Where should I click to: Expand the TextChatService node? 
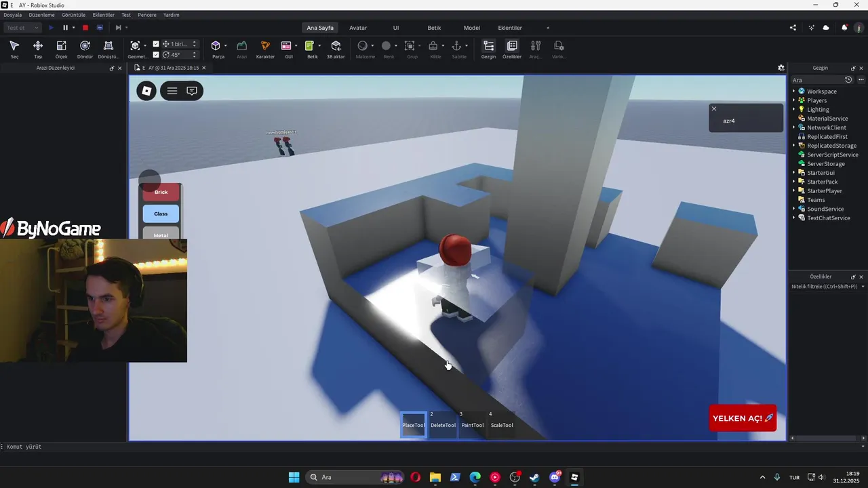click(x=794, y=218)
